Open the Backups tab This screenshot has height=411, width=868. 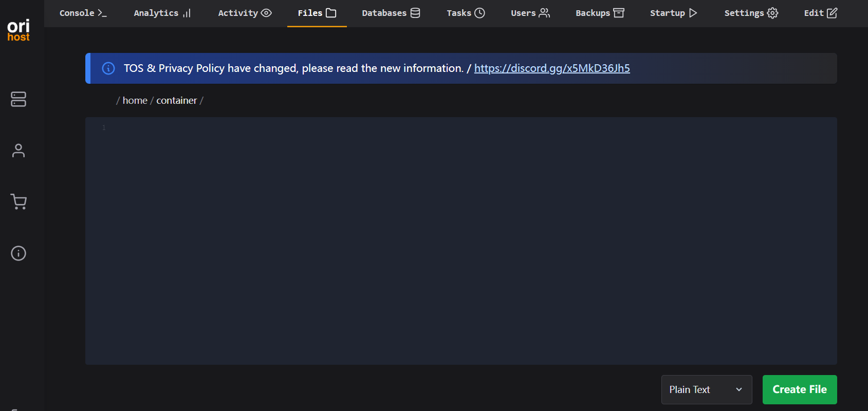pos(600,13)
